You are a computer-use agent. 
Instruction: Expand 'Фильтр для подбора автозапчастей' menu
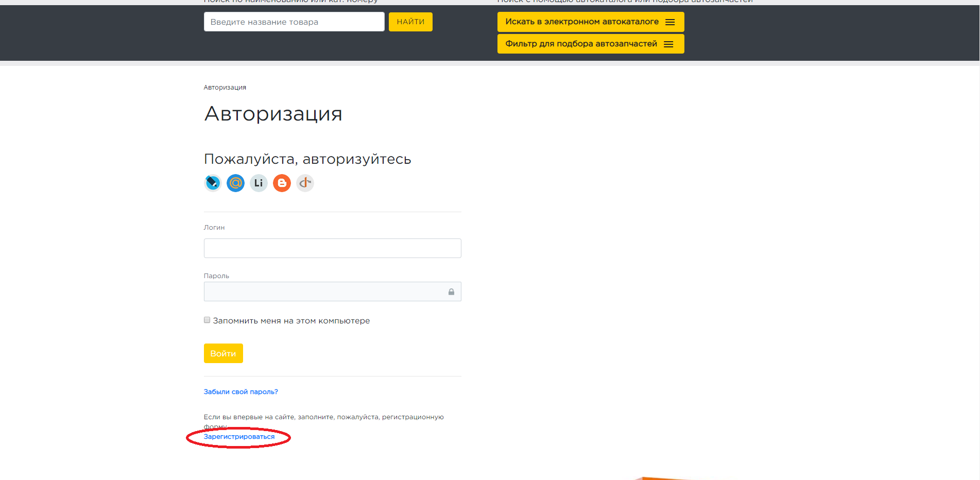coord(591,44)
